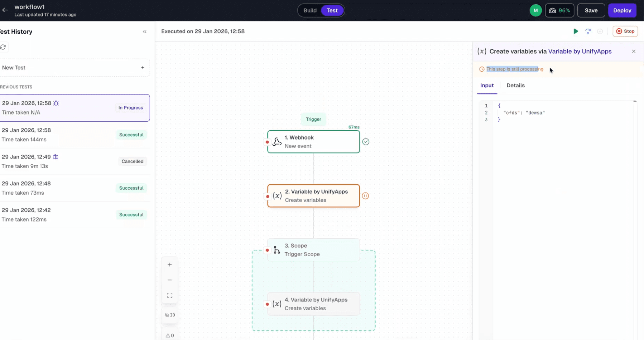Open the 96% performance score indicator
Image resolution: width=644 pixels, height=340 pixels.
pos(559,10)
